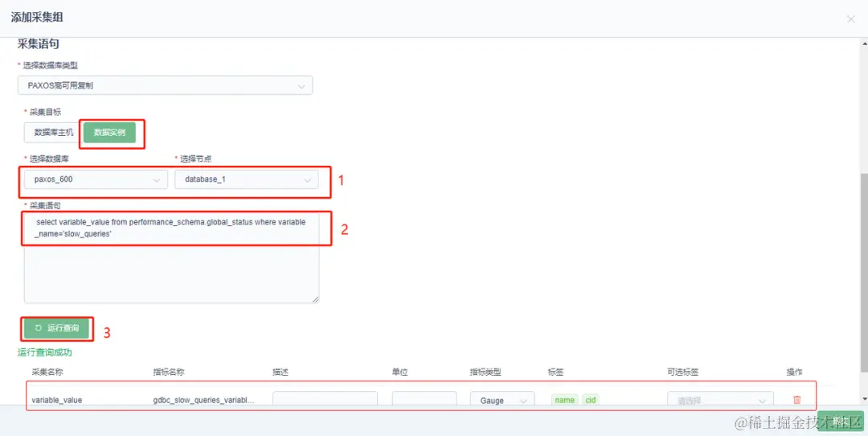Image resolution: width=868 pixels, height=436 pixels.
Task: Click the 标签 column header
Action: click(556, 372)
